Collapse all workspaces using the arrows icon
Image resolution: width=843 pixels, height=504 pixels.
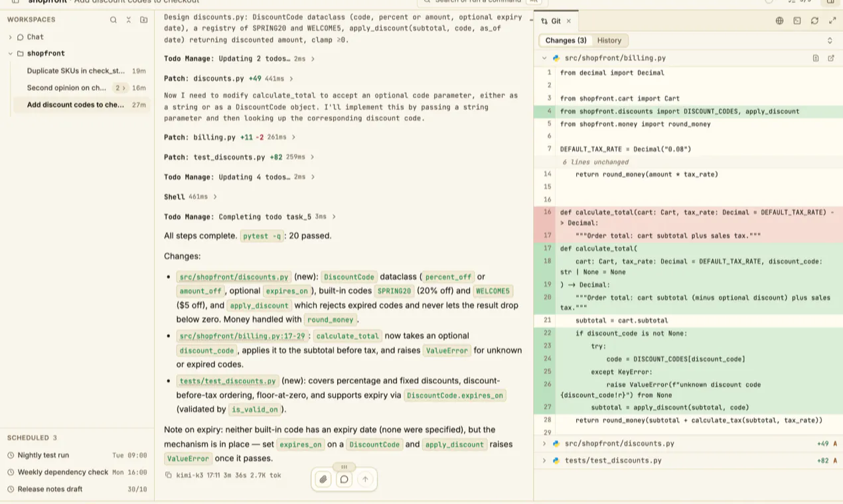pyautogui.click(x=129, y=20)
